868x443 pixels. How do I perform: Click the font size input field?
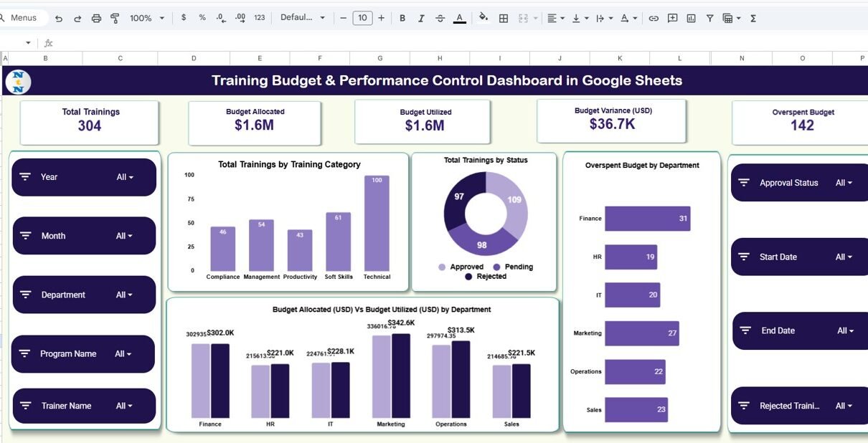[x=362, y=18]
